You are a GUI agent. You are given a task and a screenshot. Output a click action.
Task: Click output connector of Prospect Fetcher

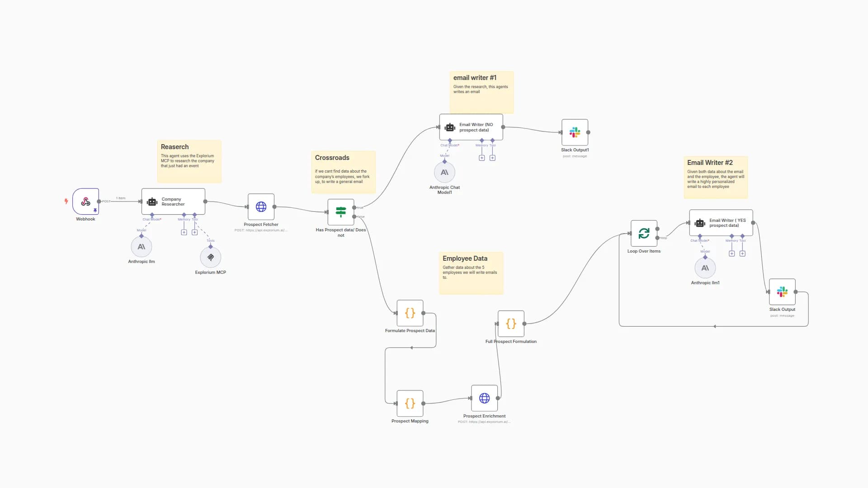pyautogui.click(x=274, y=207)
